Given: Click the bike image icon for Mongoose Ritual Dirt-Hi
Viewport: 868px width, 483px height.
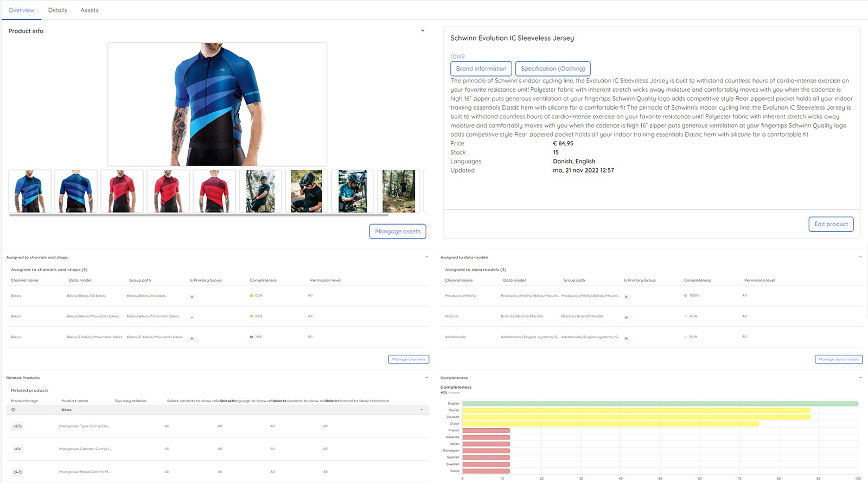Looking at the screenshot, I should click(x=18, y=472).
